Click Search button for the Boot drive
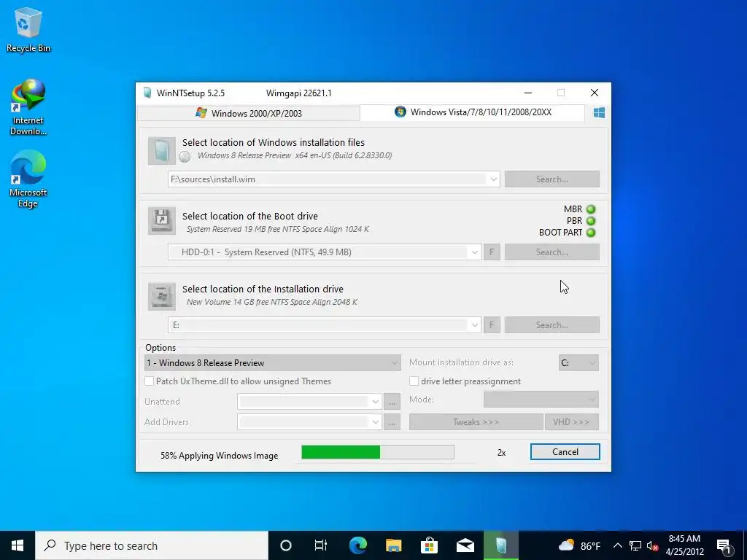The height and width of the screenshot is (560, 747). [x=551, y=252]
